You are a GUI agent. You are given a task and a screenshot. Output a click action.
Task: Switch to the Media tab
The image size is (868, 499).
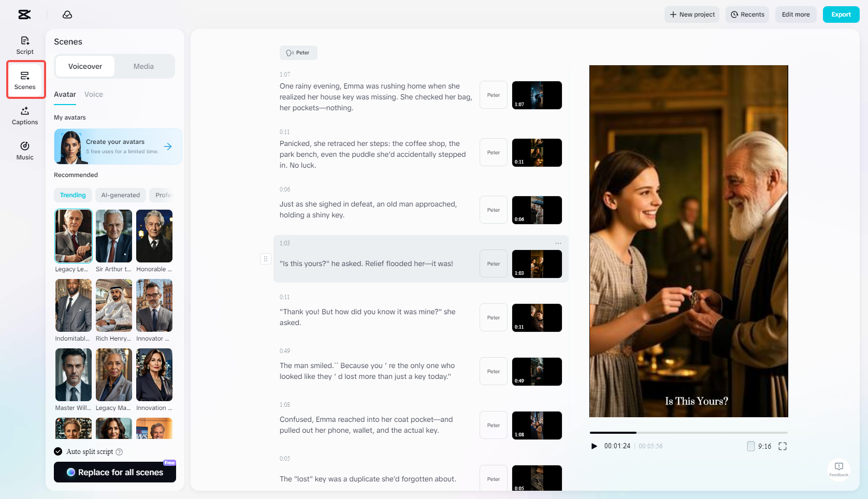[x=143, y=66]
